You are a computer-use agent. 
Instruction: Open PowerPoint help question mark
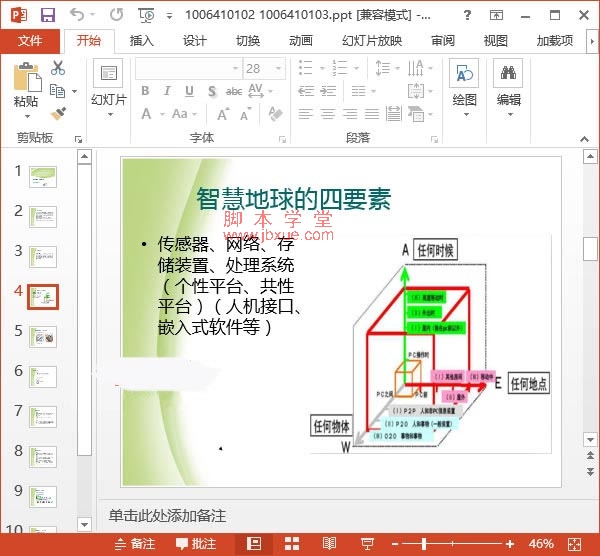click(x=467, y=15)
